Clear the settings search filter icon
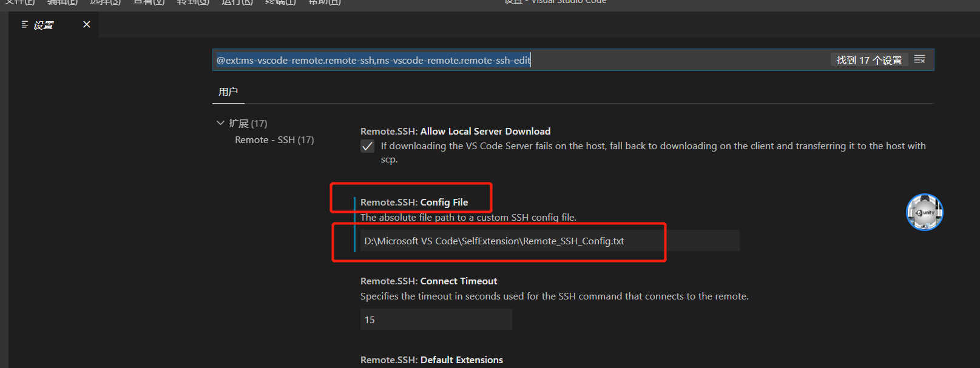This screenshot has height=368, width=980. [920, 59]
